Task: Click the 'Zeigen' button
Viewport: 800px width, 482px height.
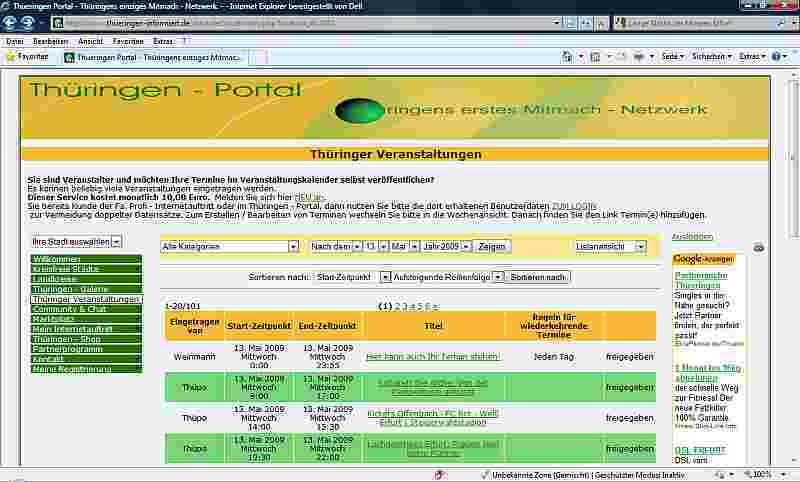Action: pos(491,246)
